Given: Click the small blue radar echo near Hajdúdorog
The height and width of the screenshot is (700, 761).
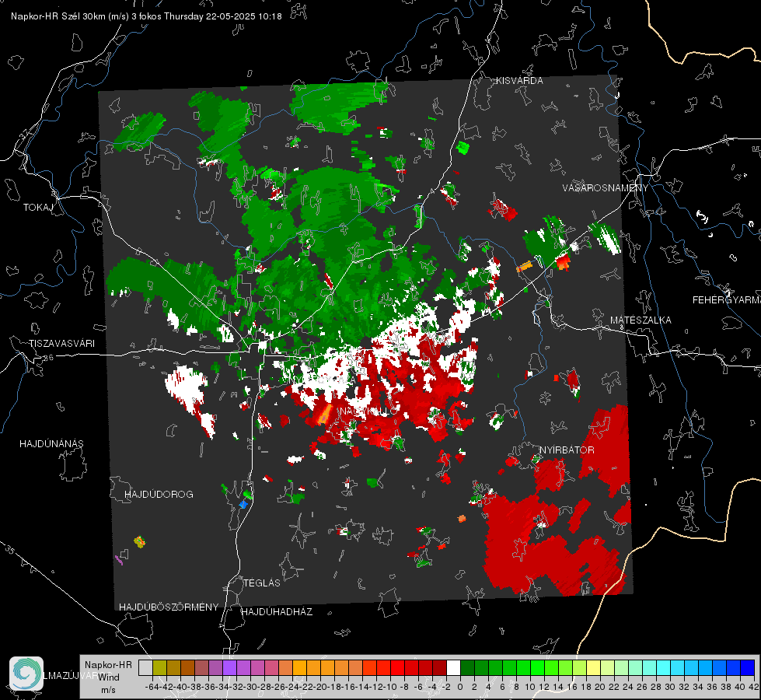Looking at the screenshot, I should coord(243,505).
